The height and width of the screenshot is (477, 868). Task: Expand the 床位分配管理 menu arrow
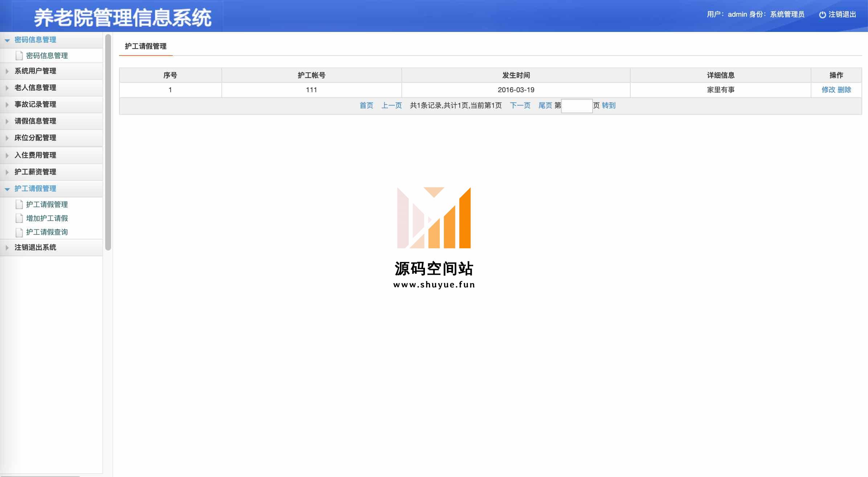(7, 138)
